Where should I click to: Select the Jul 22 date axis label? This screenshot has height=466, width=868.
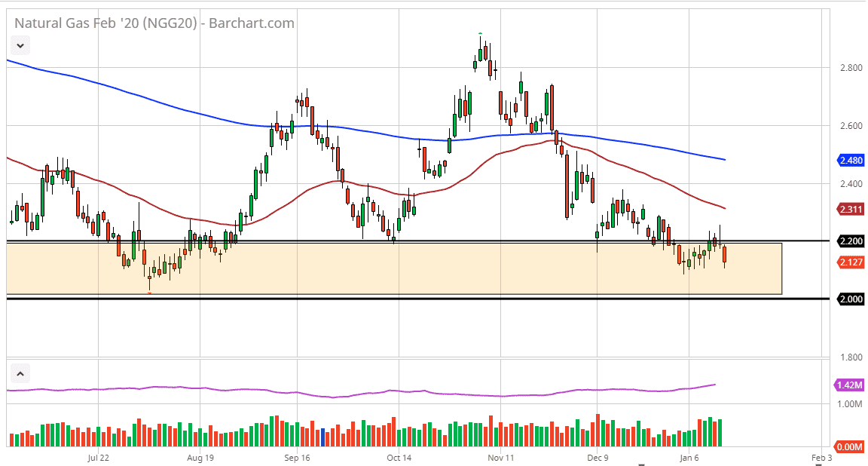(99, 457)
